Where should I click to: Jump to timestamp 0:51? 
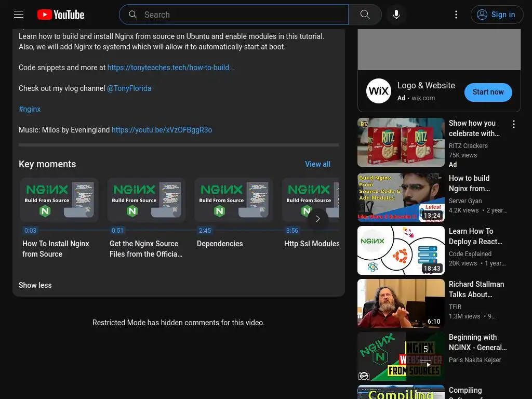117,230
